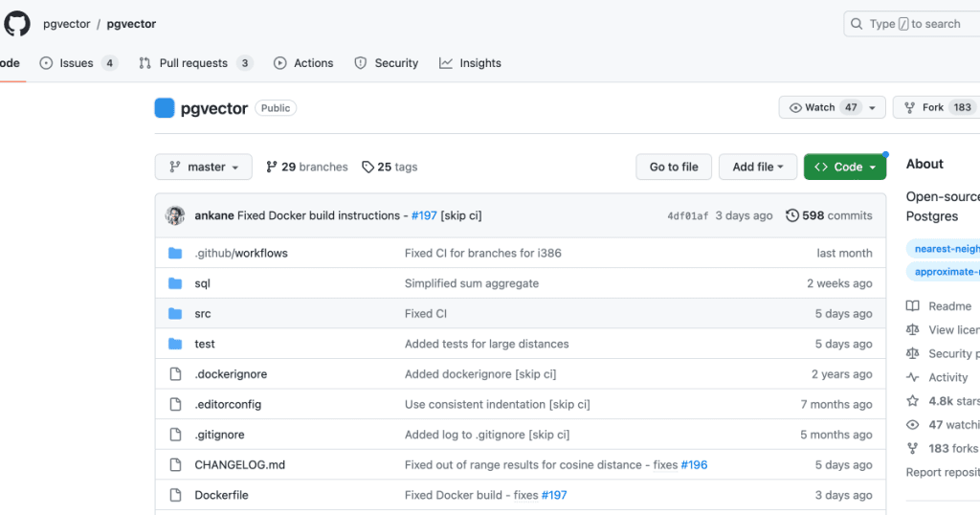
Task: Open the .gitignore file
Action: (x=219, y=435)
